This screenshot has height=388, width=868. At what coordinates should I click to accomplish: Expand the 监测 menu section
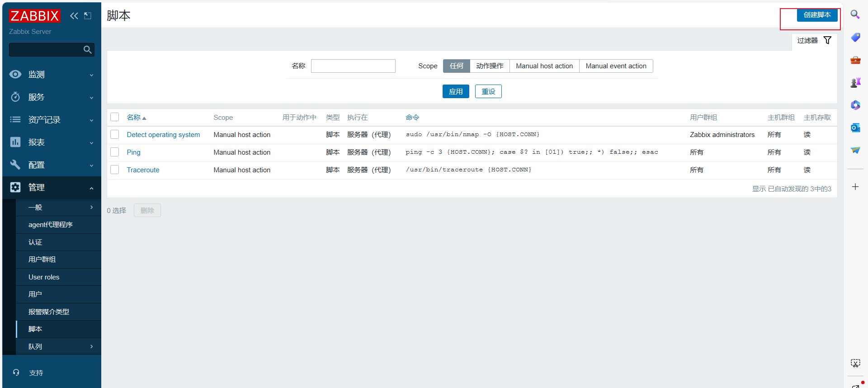52,75
